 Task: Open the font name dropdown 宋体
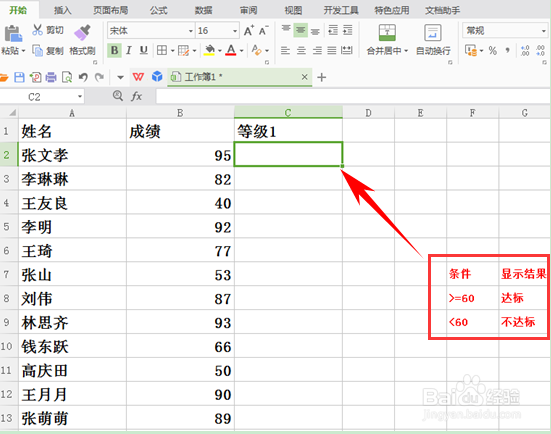coord(191,31)
